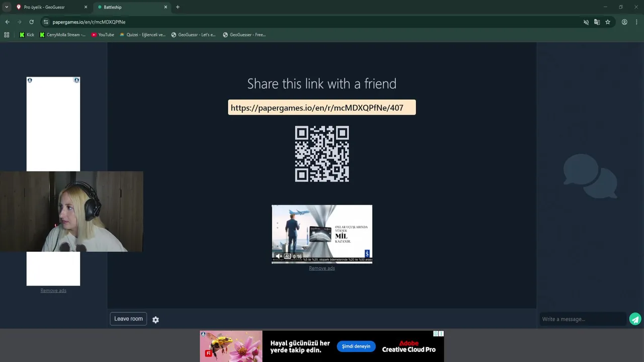
Task: Translate this page using the translate icon
Action: [597, 22]
